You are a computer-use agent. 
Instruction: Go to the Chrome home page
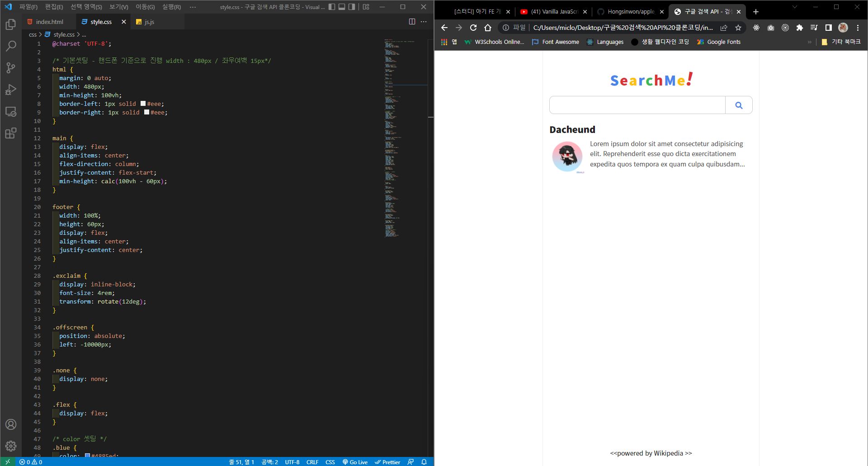coord(488,28)
